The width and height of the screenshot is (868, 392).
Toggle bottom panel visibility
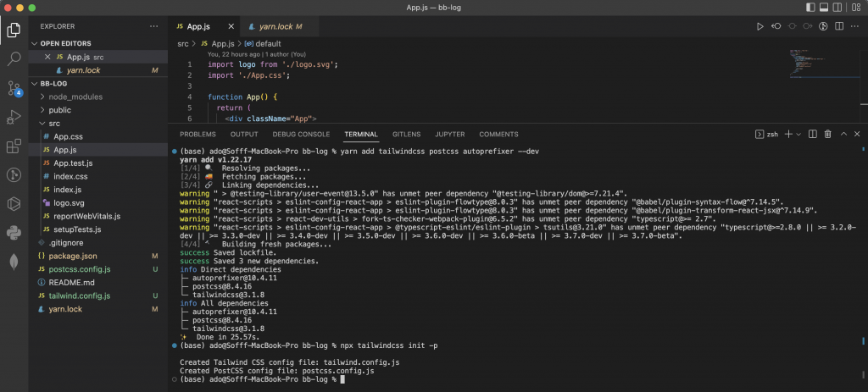tap(824, 8)
